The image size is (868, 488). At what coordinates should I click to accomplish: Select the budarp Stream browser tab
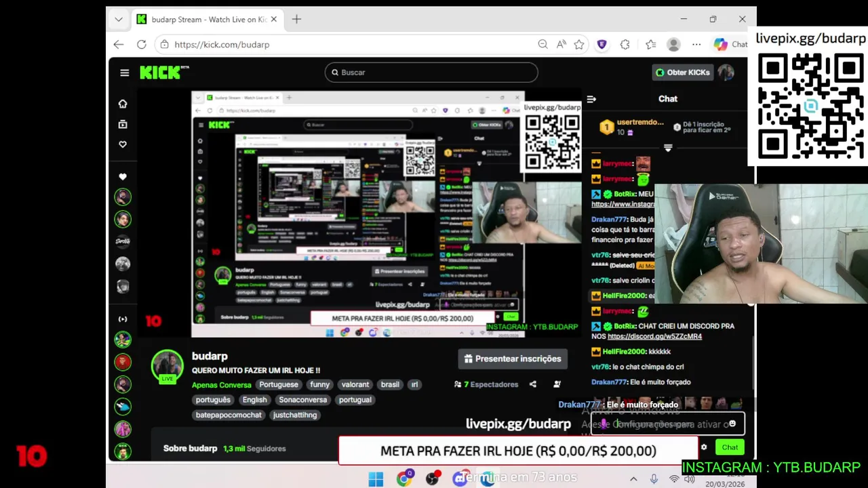(x=206, y=19)
